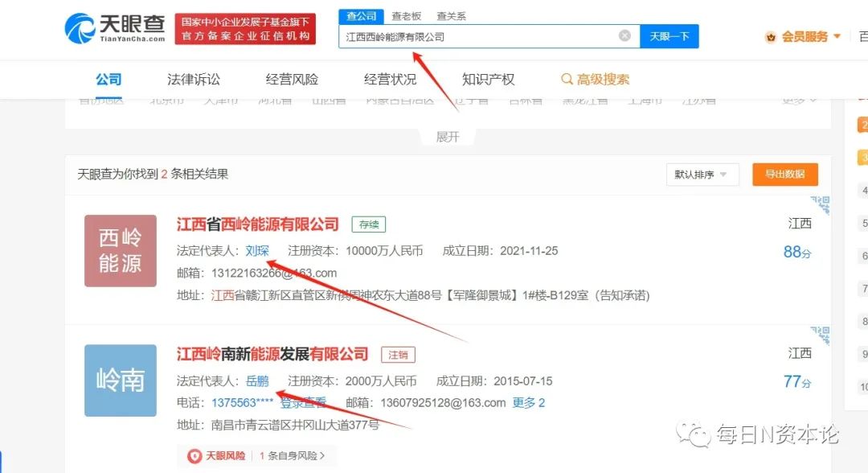Click the 导出数据 export button

785,175
